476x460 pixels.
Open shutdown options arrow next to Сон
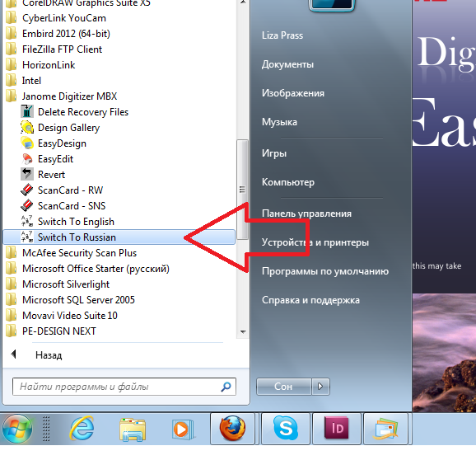click(320, 387)
